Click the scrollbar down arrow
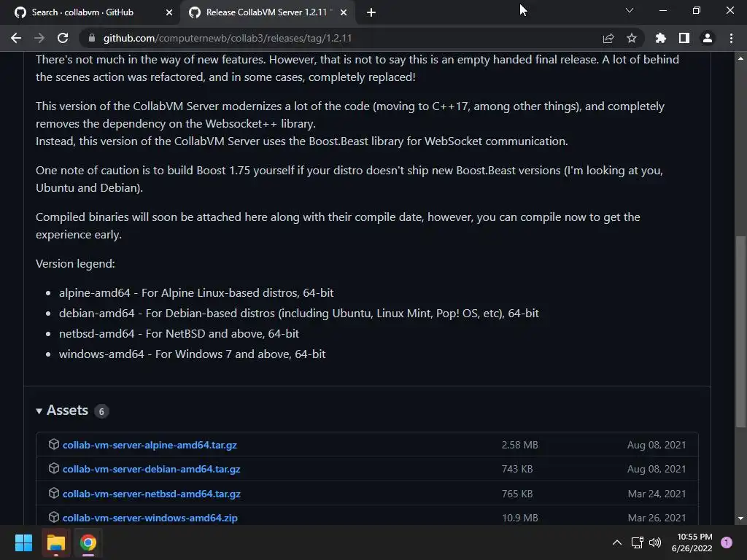This screenshot has height=560, width=747. [740, 518]
